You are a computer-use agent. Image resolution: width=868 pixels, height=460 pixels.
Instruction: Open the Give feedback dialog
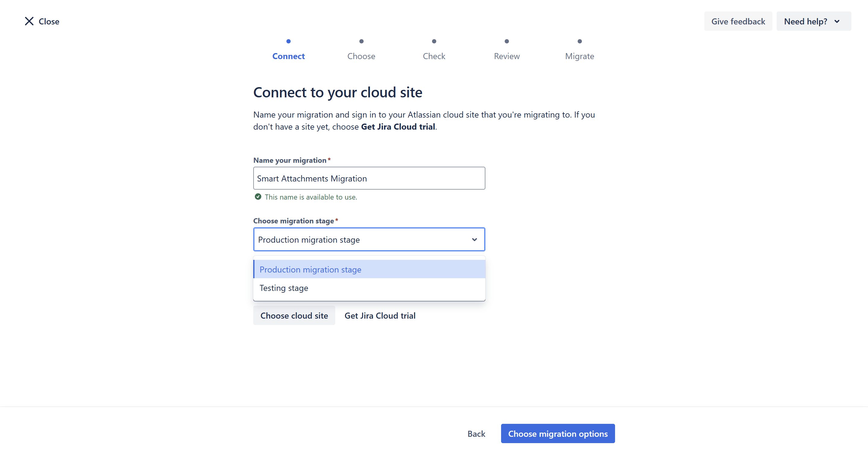738,22
